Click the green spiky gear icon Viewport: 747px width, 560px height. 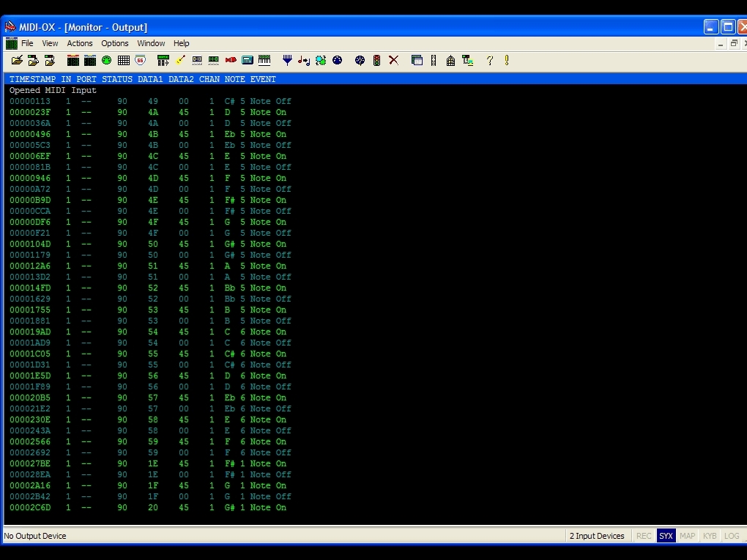click(321, 61)
